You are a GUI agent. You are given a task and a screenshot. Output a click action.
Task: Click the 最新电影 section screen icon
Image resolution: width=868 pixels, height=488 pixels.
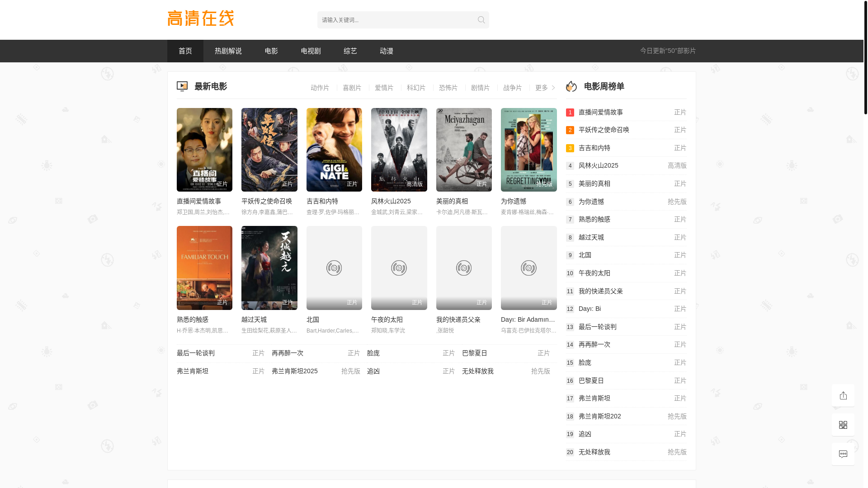pos(182,86)
